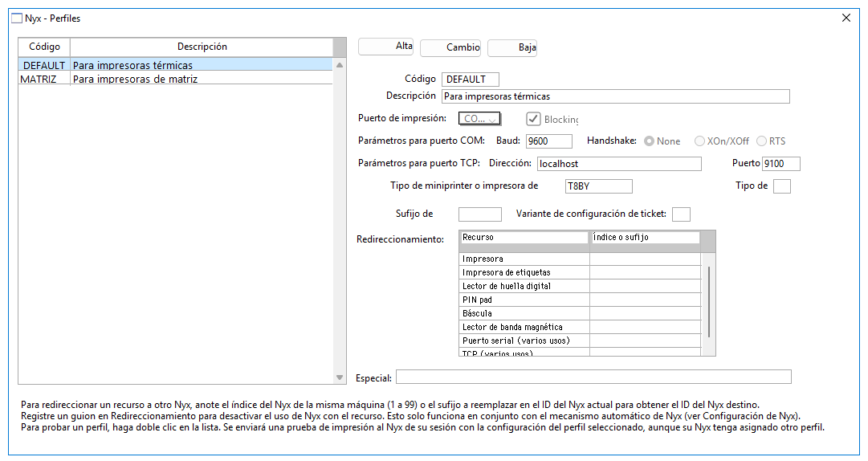Click the Descripción column header
This screenshot has height=461, width=868.
tap(202, 47)
